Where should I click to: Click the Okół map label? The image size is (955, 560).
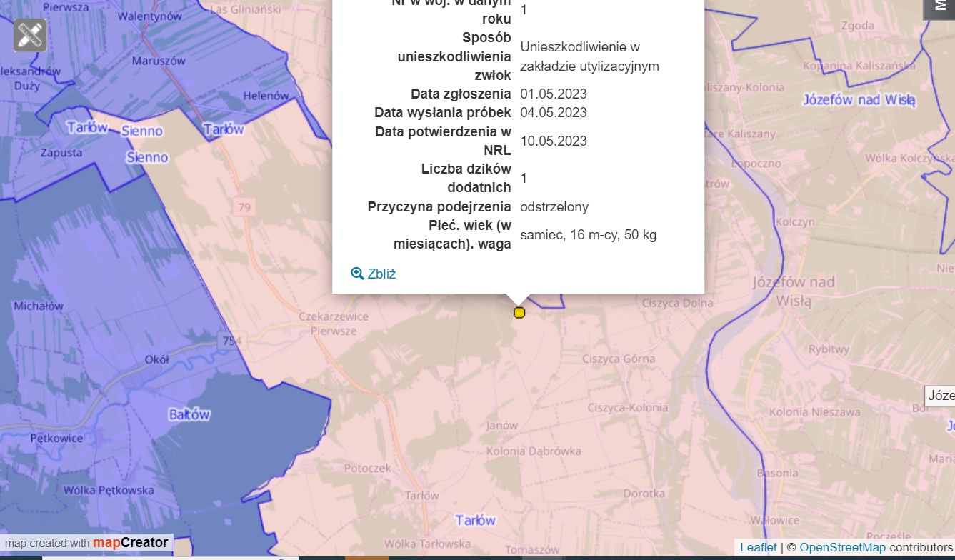156,359
